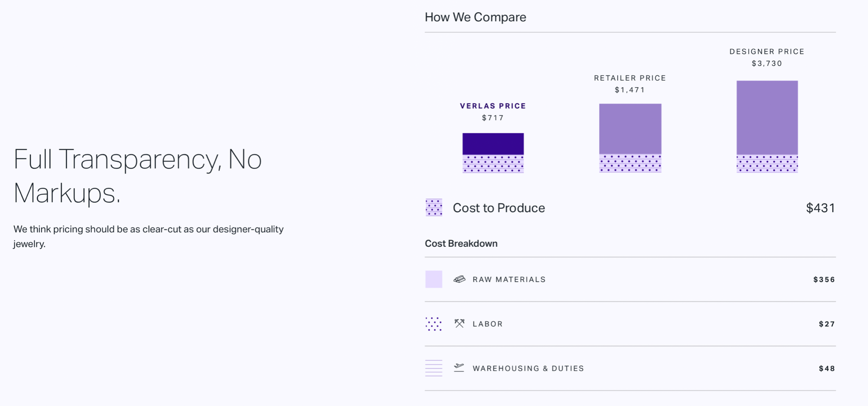Click the RAW MATERIALS row label

click(509, 279)
